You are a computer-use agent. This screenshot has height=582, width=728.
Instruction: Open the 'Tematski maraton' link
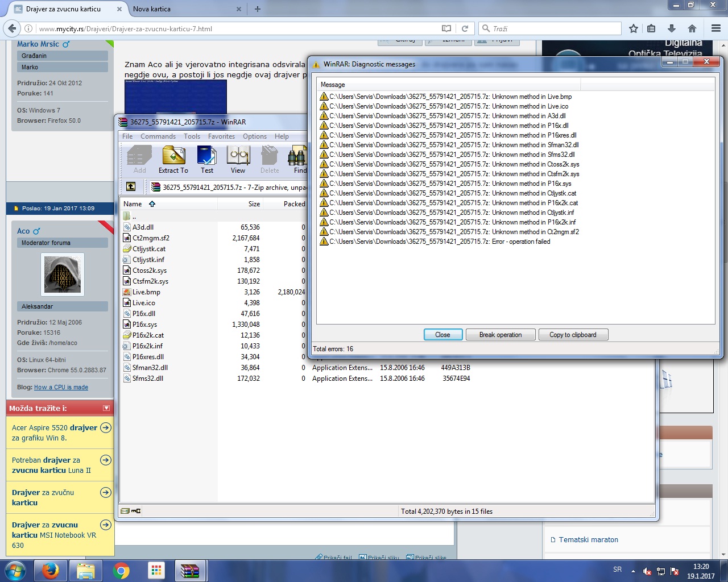click(588, 540)
